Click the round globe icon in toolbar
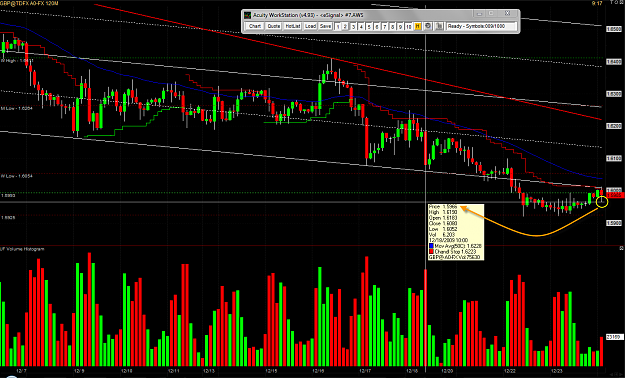The width and height of the screenshot is (625, 378). pos(428,26)
